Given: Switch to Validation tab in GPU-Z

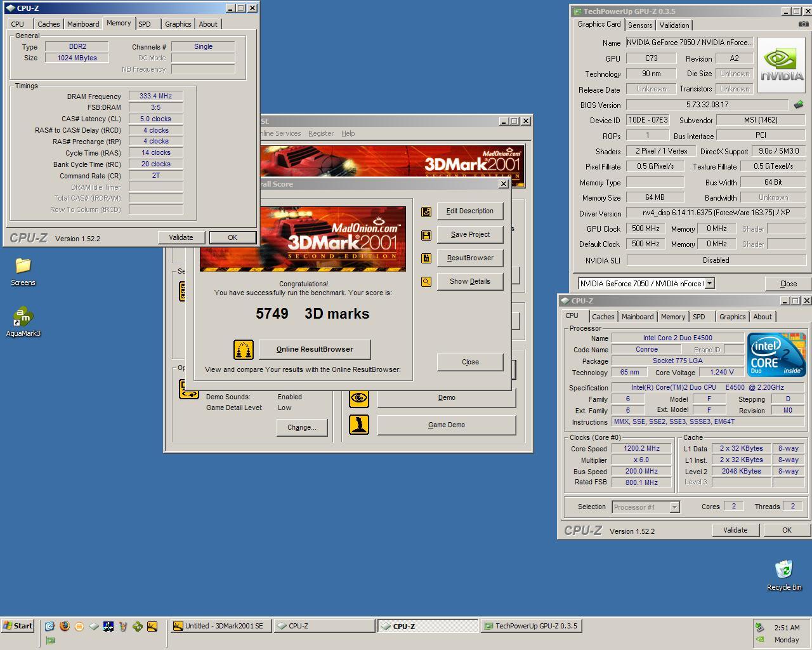Looking at the screenshot, I should click(674, 25).
